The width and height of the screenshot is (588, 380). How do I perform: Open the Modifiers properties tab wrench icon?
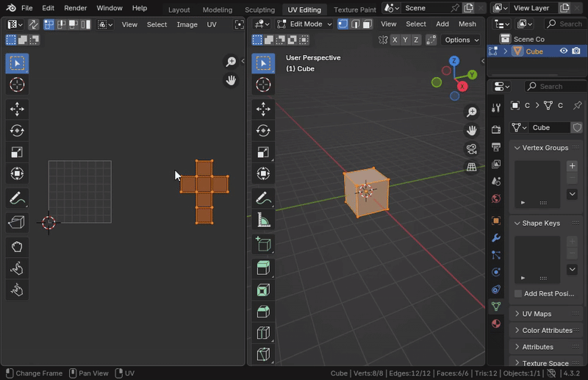[x=496, y=237]
